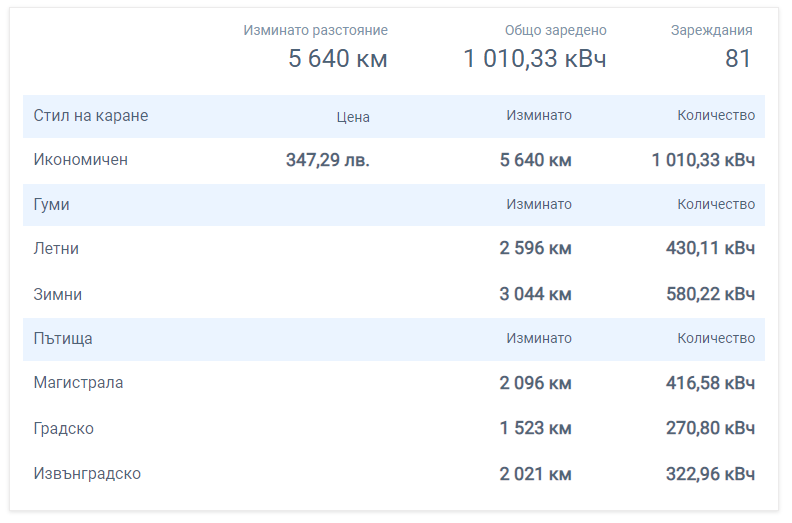792x523 pixels.
Task: Click the 'Цена' column header
Action: pyautogui.click(x=353, y=117)
